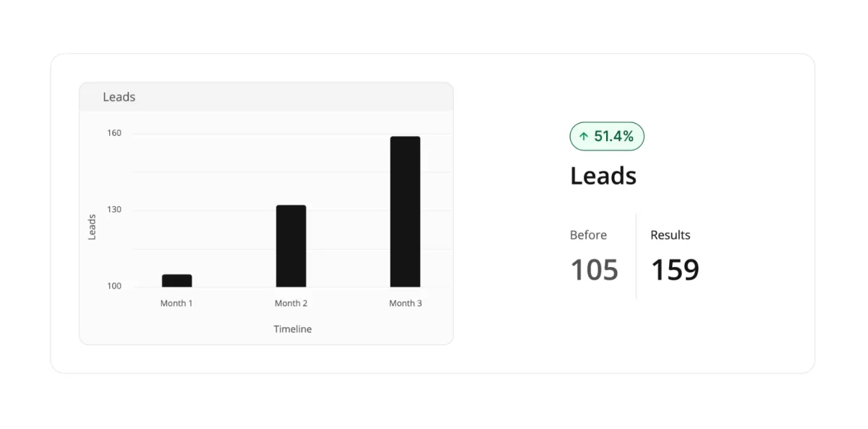868x429 pixels.
Task: Click the 160 y-axis tick label
Action: pos(114,133)
